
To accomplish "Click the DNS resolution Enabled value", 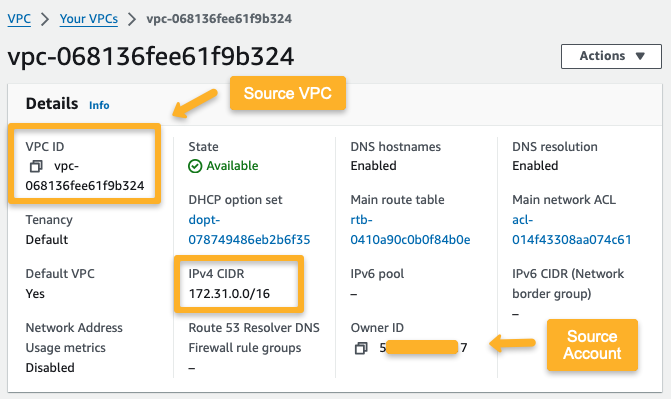I will 535,166.
